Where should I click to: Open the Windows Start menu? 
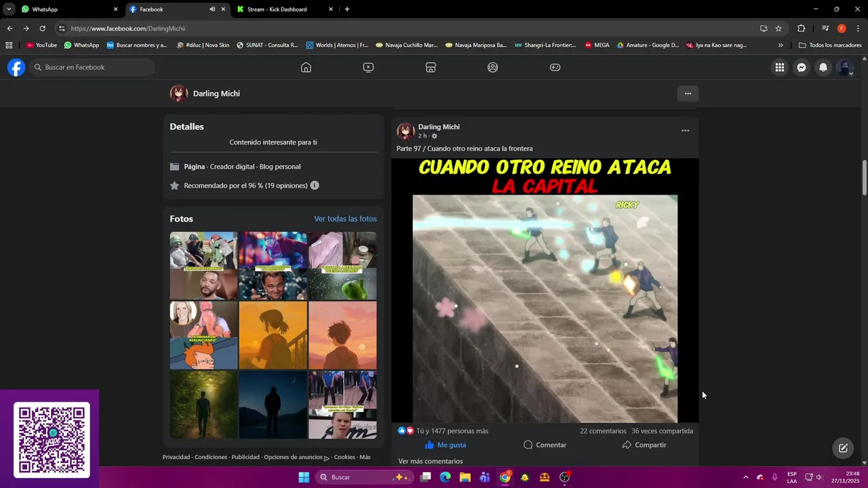(x=304, y=477)
